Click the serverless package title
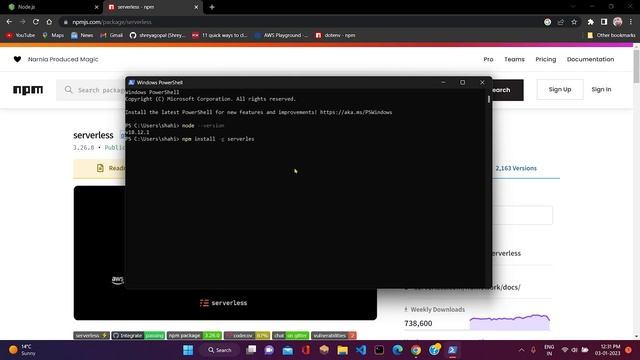 pyautogui.click(x=93, y=135)
